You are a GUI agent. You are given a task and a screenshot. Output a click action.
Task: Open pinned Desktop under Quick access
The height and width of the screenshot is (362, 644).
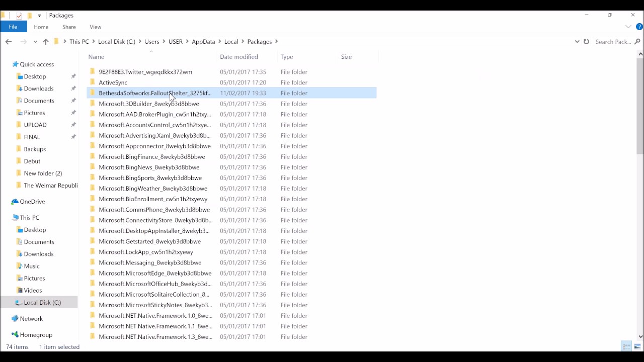(35, 76)
